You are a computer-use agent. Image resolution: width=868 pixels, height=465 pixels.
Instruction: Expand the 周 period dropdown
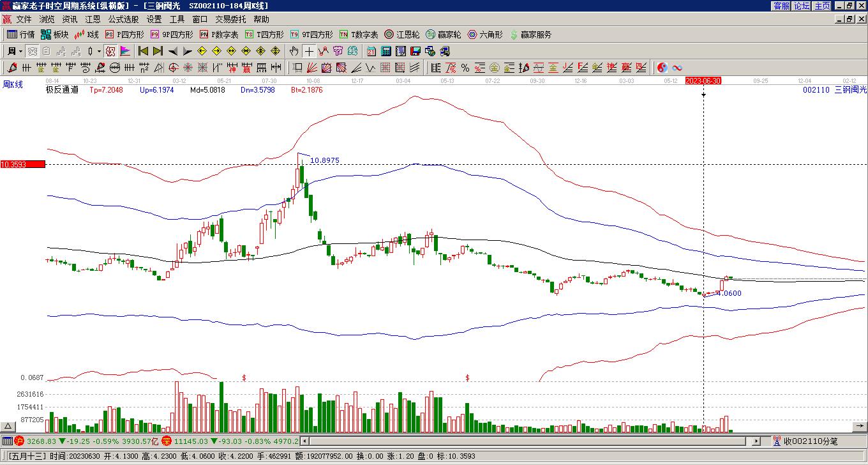20,51
